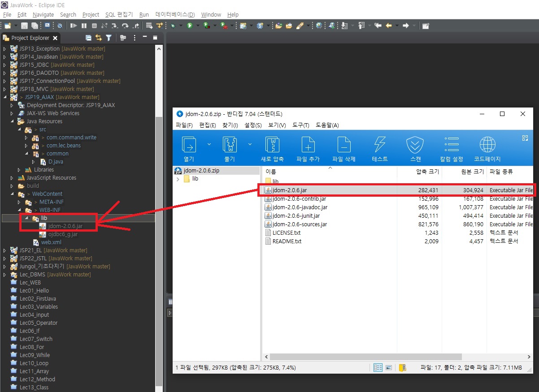Open 도움말(A) menu in Bandizip
This screenshot has height=392, width=539.
pos(327,125)
